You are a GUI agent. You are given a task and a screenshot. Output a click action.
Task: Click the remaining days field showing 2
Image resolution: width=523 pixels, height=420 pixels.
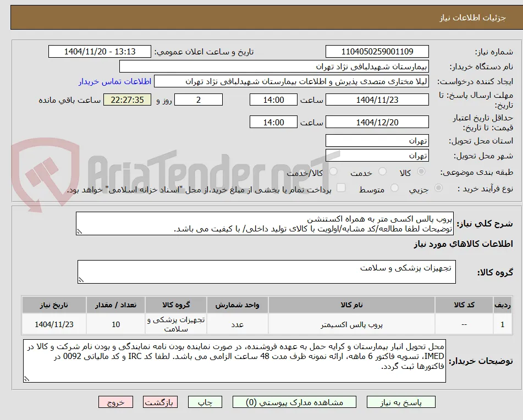click(x=199, y=100)
